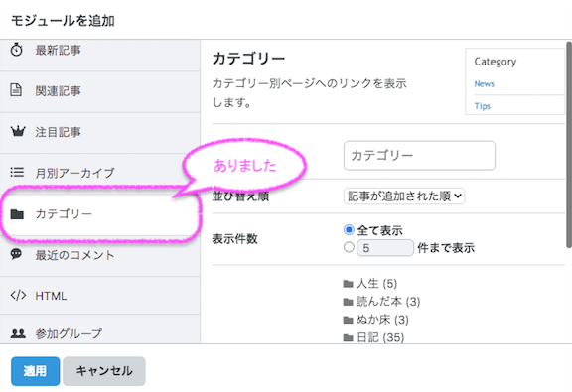Open the 記事が追加された順 sort dropdown

click(x=404, y=196)
